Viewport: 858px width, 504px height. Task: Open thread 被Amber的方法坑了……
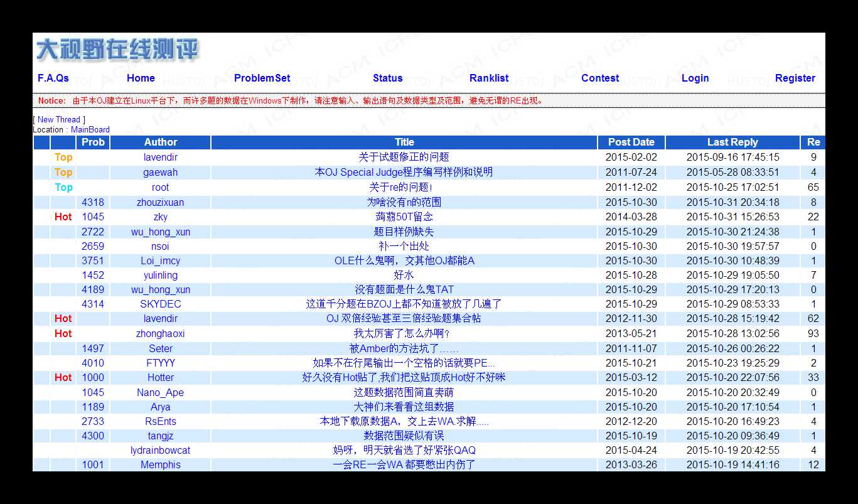(x=404, y=348)
